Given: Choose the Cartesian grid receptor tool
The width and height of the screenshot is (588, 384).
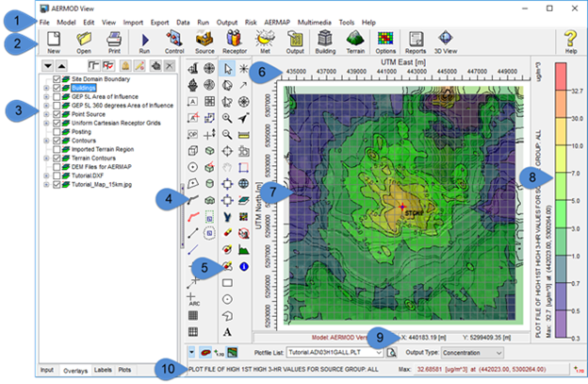Looking at the screenshot, I should tap(209, 101).
